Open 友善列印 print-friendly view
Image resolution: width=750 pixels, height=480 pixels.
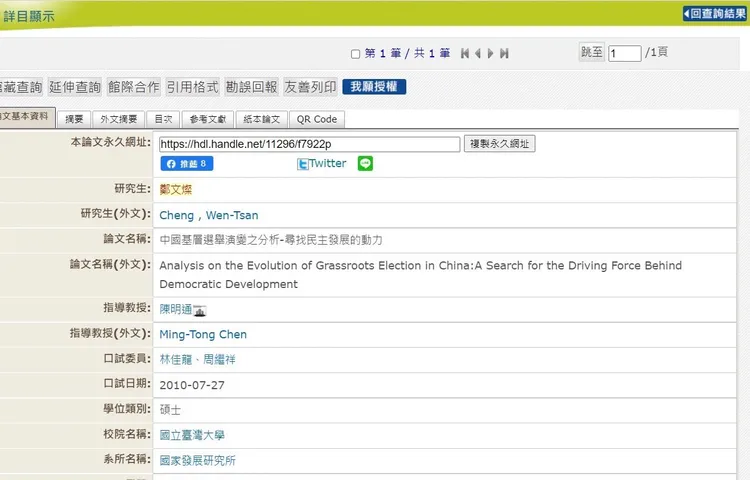click(x=310, y=87)
